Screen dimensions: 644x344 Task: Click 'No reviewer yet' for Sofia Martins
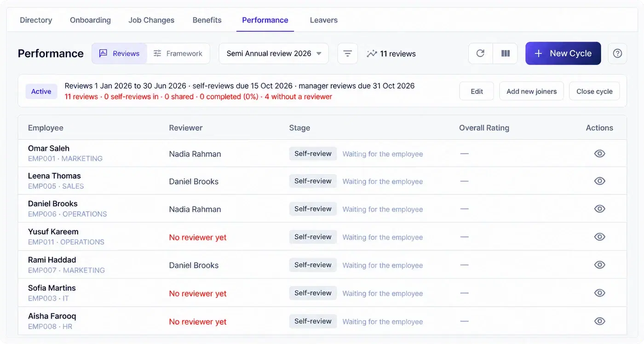pos(198,293)
